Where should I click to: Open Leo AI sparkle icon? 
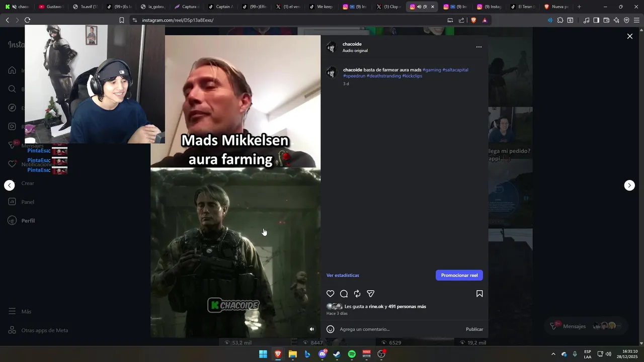pyautogui.click(x=616, y=20)
